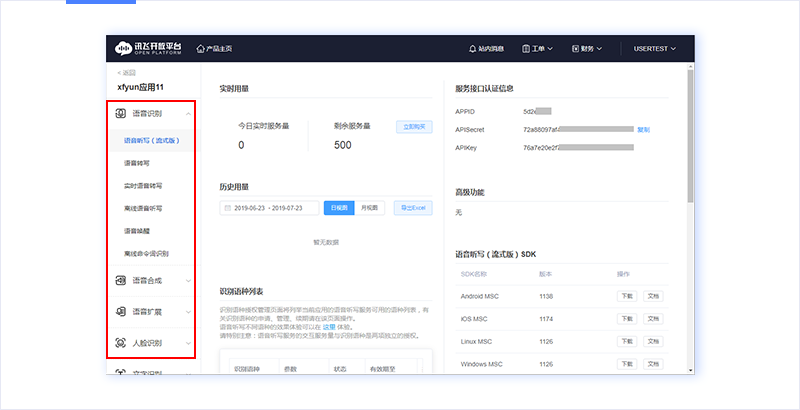
Task: Click the 暂无数据 placeholder text
Action: (x=326, y=242)
